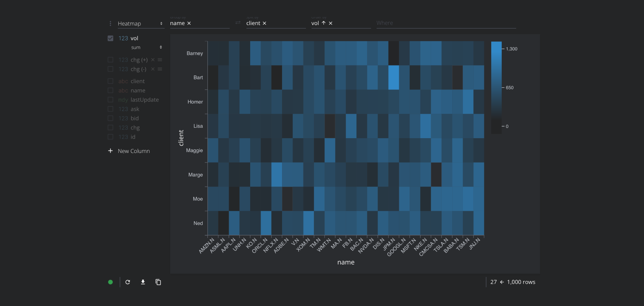Click the Marge row label

click(196, 175)
